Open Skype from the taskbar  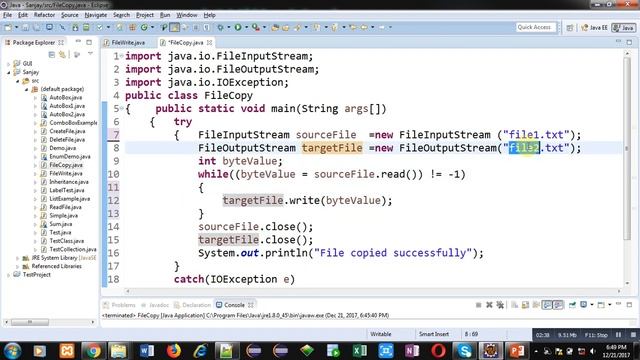coord(464,351)
